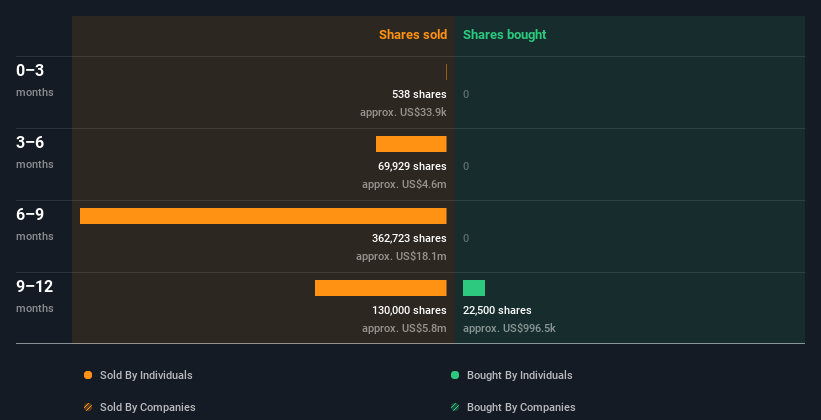Click the zero bought value in 3–6 months row

(x=466, y=166)
